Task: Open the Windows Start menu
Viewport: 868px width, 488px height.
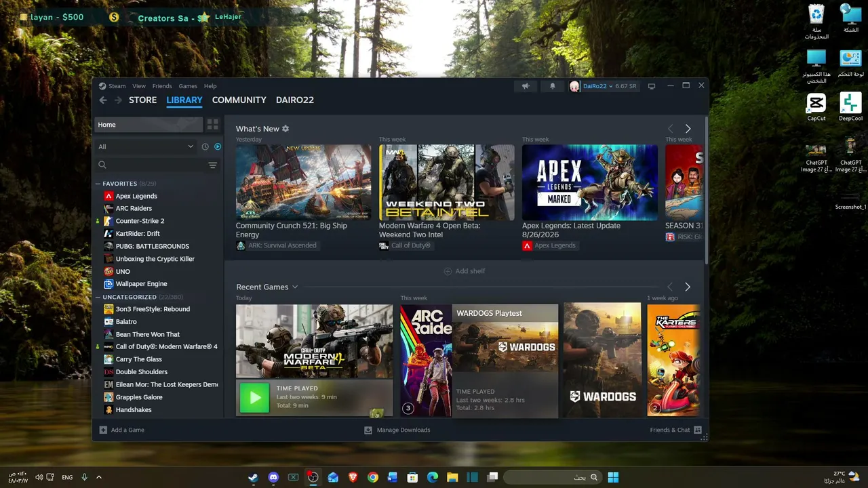Action: pyautogui.click(x=613, y=477)
